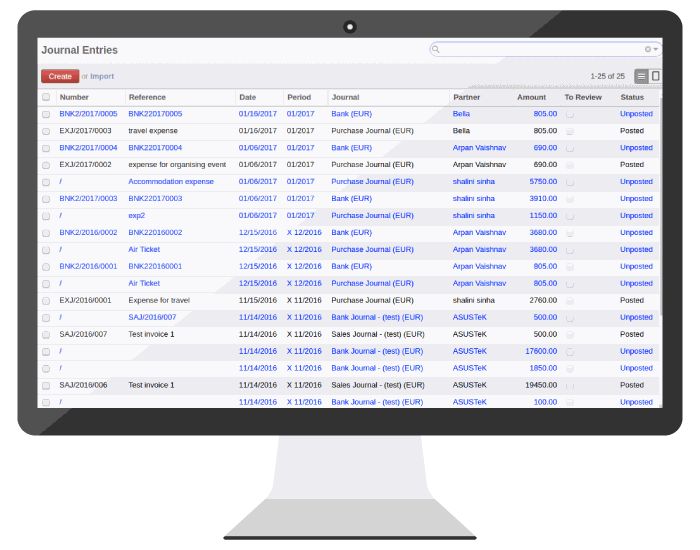Image resolution: width=700 pixels, height=550 pixels.
Task: Click amount 1150.00
Action: [543, 216]
